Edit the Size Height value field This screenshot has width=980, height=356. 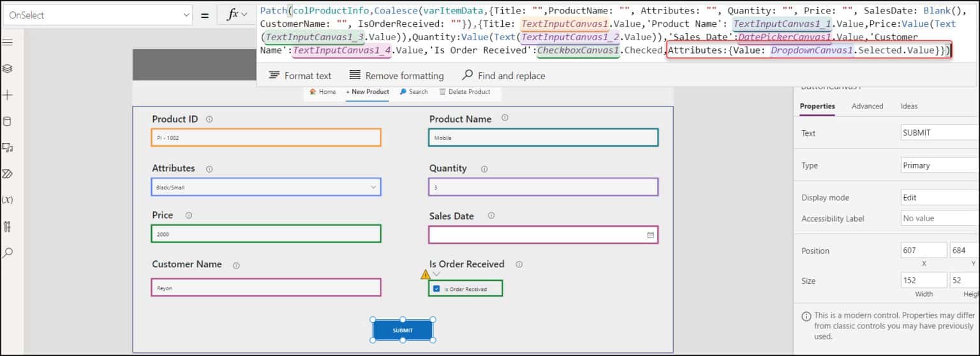(965, 280)
